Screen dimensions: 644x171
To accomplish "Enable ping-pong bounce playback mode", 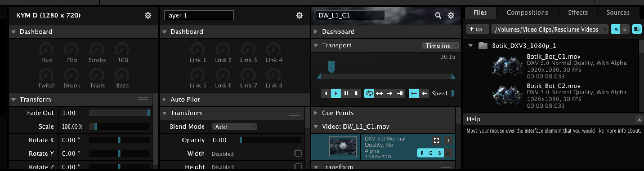I will (x=379, y=93).
